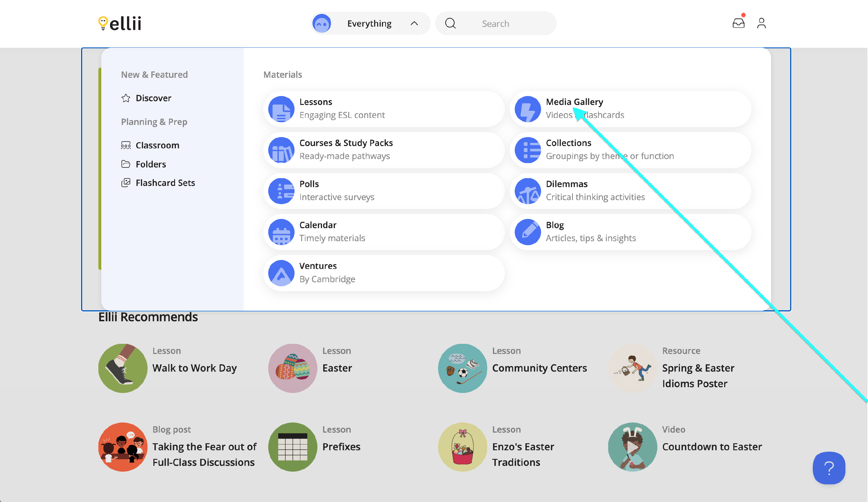Click the Media Gallery lightning icon
This screenshot has width=868, height=502.
[527, 109]
